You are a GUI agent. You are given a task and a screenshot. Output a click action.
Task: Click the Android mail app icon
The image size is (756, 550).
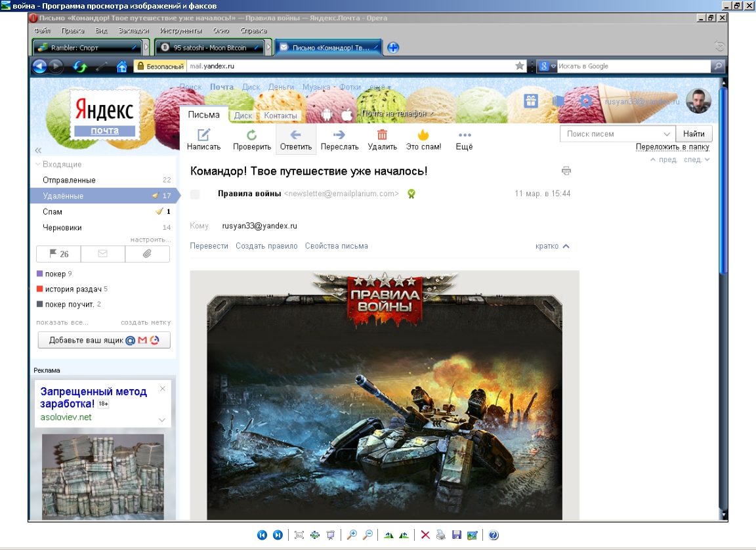(326, 115)
